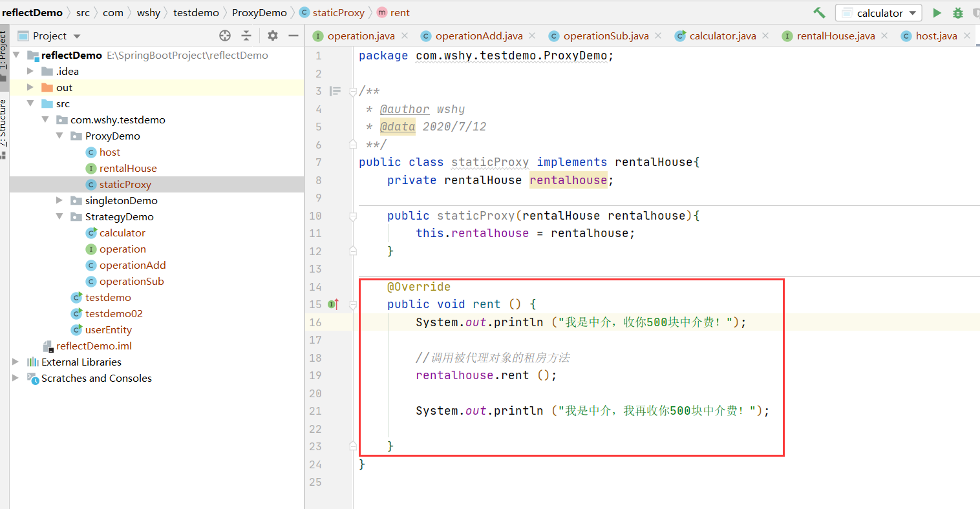Screen dimensions: 980x509
Task: Expand External Libraries node
Action: tap(16, 362)
